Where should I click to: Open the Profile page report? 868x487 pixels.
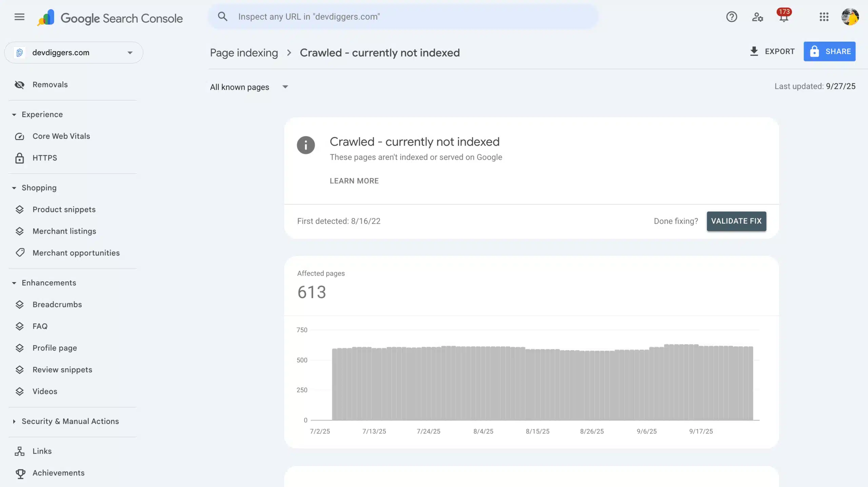click(x=55, y=348)
